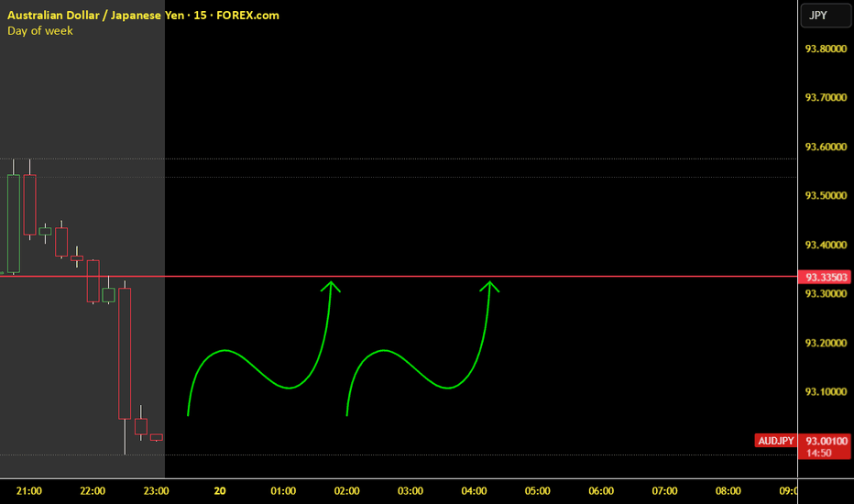Click the 21:00 time axis label
Screen dimensions: 854x504
tap(29, 491)
